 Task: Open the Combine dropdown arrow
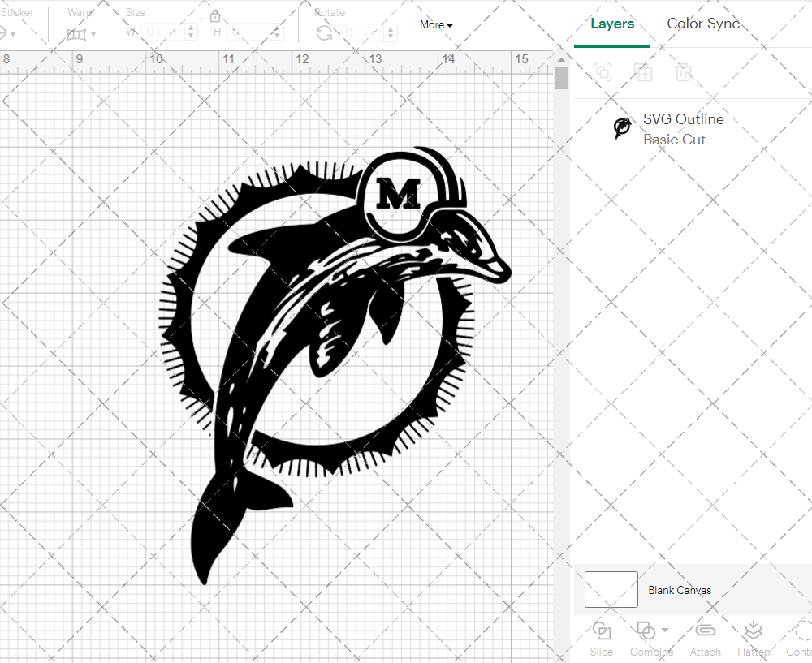click(665, 630)
